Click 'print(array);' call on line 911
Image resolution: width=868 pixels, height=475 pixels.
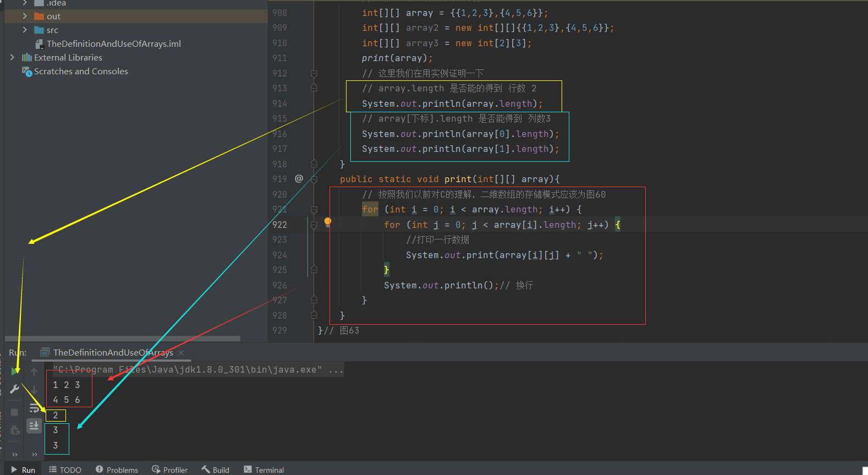(x=397, y=58)
